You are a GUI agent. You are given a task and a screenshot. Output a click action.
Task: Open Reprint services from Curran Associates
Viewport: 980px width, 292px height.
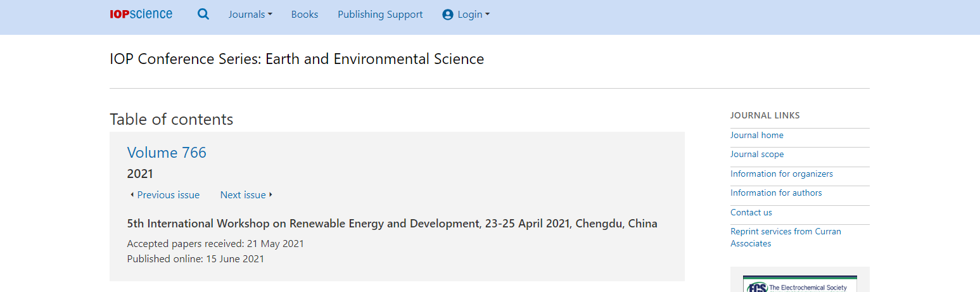pos(786,238)
